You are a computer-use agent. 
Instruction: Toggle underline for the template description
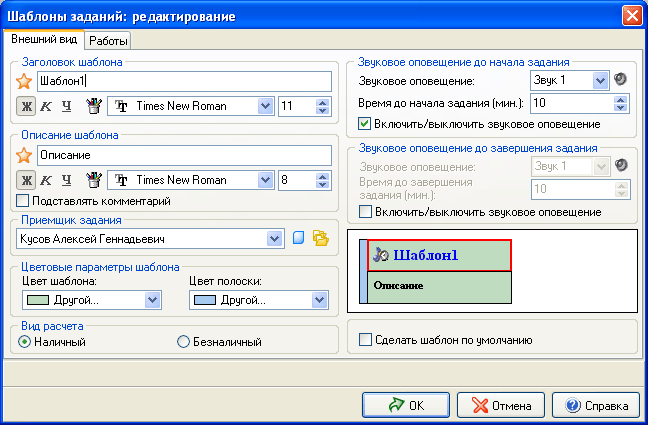pyautogui.click(x=66, y=180)
